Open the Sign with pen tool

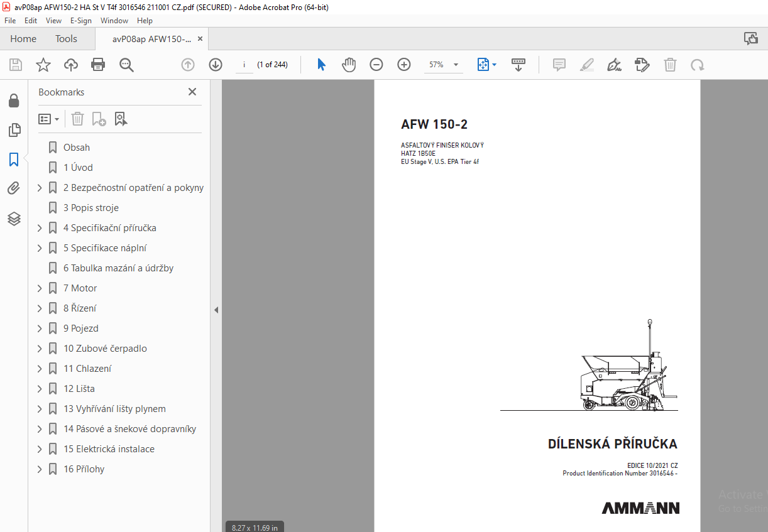pos(615,65)
